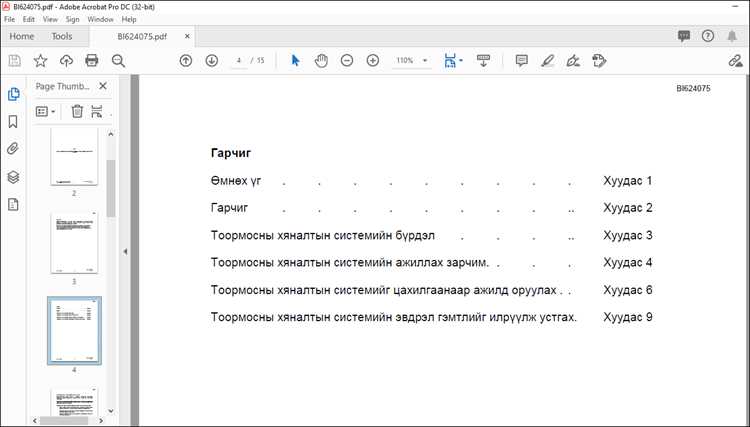Open Layers sidebar panel icon
Viewport: 750px width, 427px height.
click(13, 177)
